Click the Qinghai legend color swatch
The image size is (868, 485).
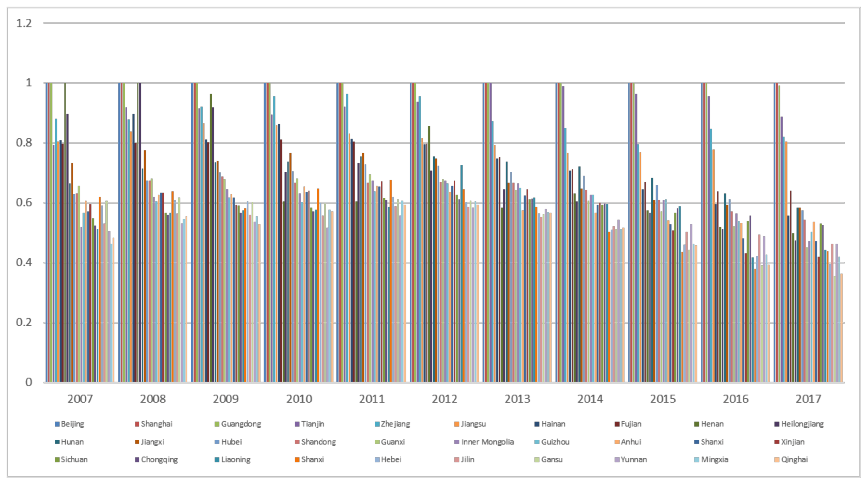(777, 460)
